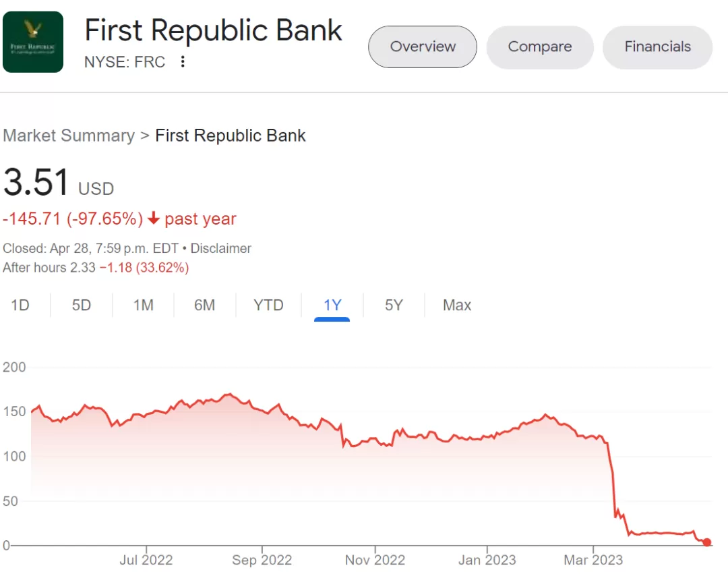Switch chart range to 1D
The image size is (728, 574).
click(x=20, y=305)
